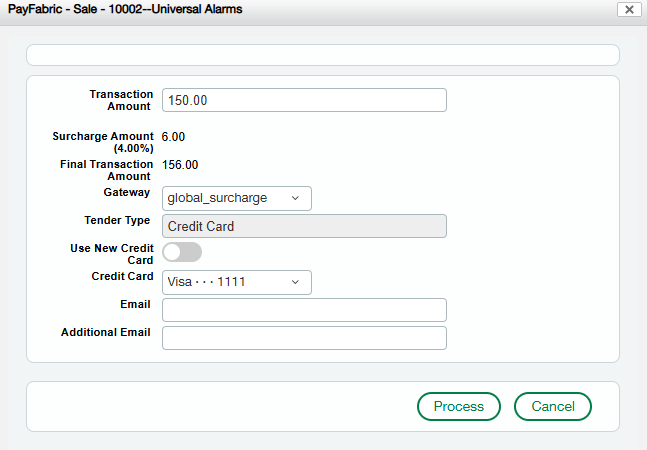Select the Additional Email input field

304,338
